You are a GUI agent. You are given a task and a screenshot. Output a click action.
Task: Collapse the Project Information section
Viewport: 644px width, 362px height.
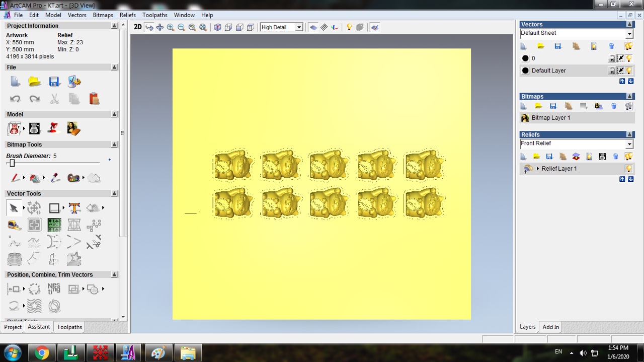114,26
